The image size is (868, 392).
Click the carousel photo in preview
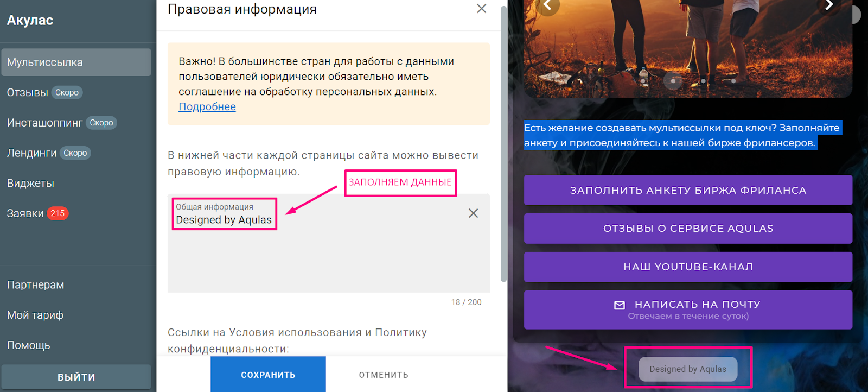688,49
